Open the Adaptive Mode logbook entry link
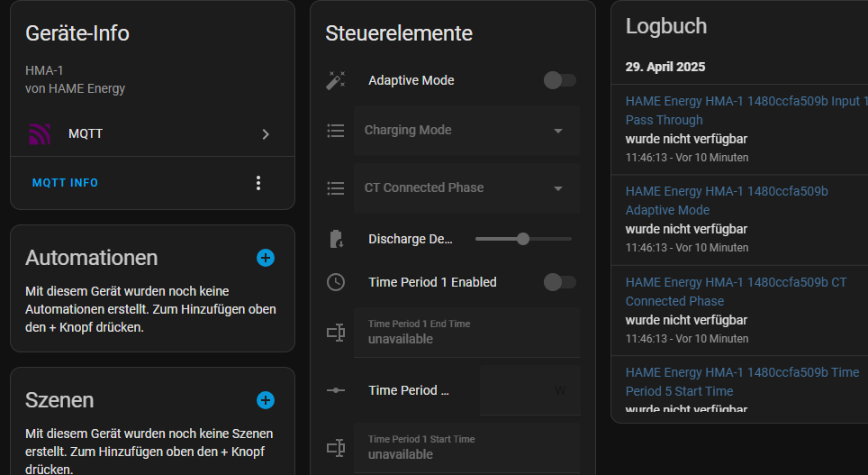The height and width of the screenshot is (475, 868). (727, 201)
